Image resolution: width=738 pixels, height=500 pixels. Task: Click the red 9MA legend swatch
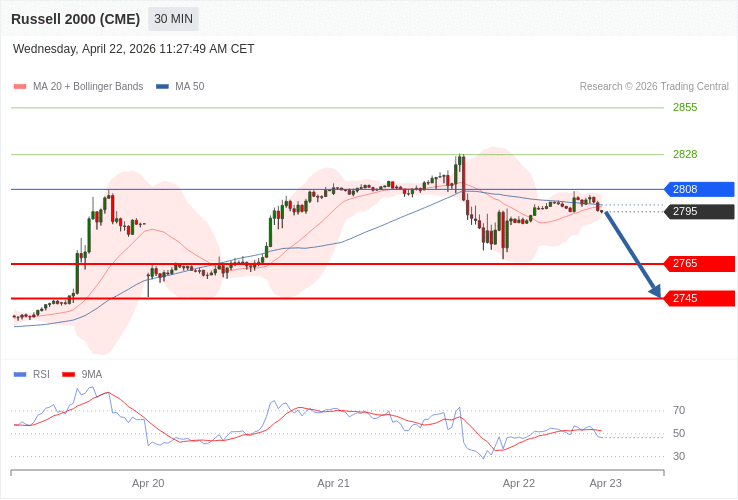point(68,374)
